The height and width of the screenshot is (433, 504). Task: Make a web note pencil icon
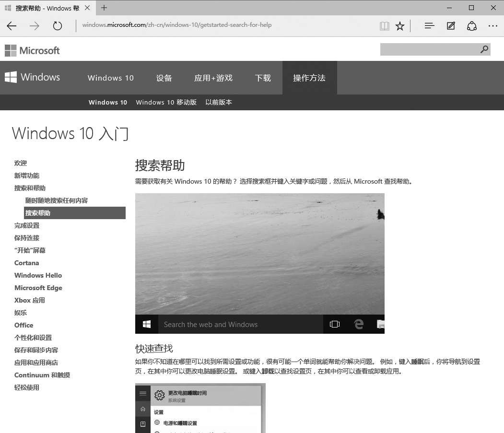click(451, 26)
